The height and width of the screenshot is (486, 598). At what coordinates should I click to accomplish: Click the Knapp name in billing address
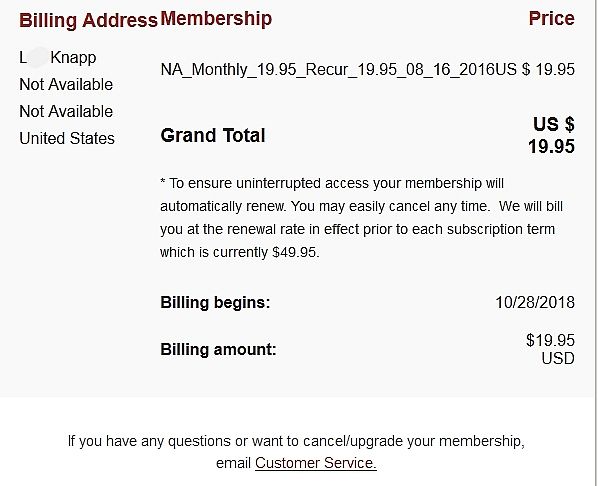[73, 58]
